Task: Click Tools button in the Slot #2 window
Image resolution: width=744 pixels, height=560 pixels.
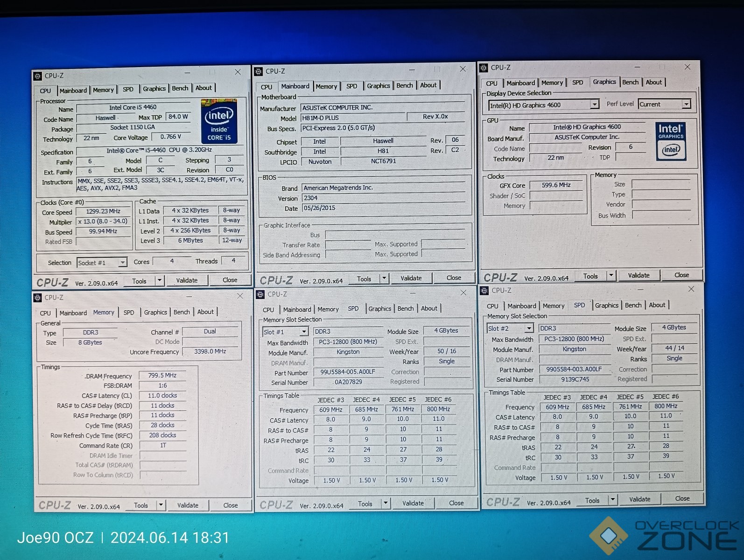Action: click(592, 500)
